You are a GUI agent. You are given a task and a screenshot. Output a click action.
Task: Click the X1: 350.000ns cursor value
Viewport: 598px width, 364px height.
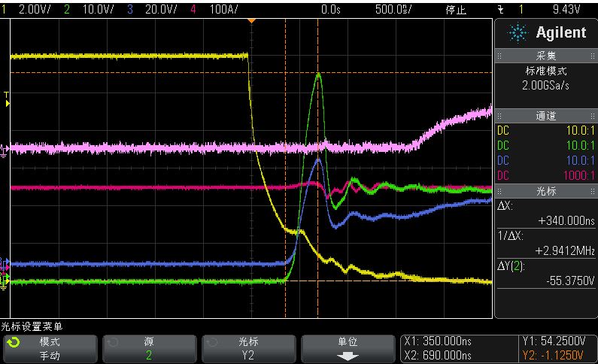coord(438,341)
